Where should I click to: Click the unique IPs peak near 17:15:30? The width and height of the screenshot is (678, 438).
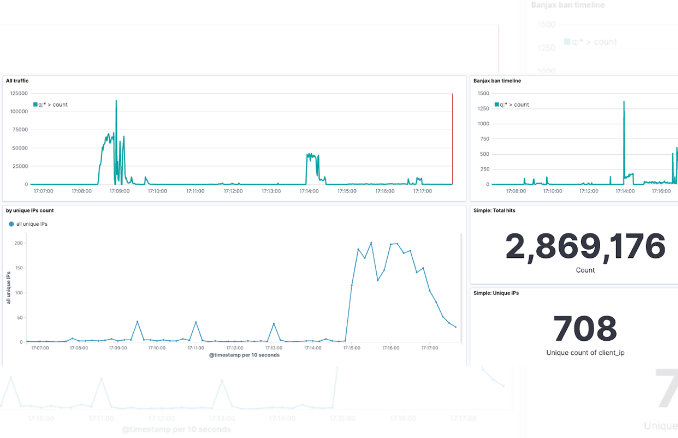(x=371, y=242)
